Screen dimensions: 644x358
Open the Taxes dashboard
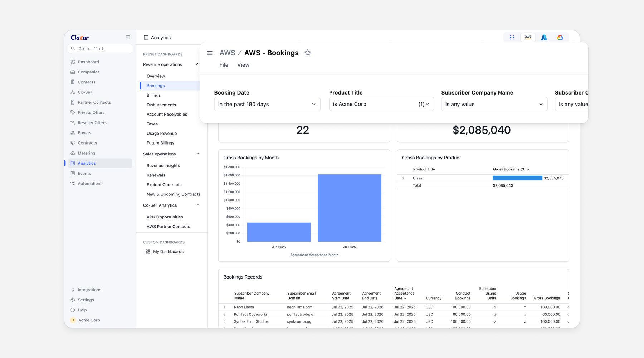pos(152,124)
